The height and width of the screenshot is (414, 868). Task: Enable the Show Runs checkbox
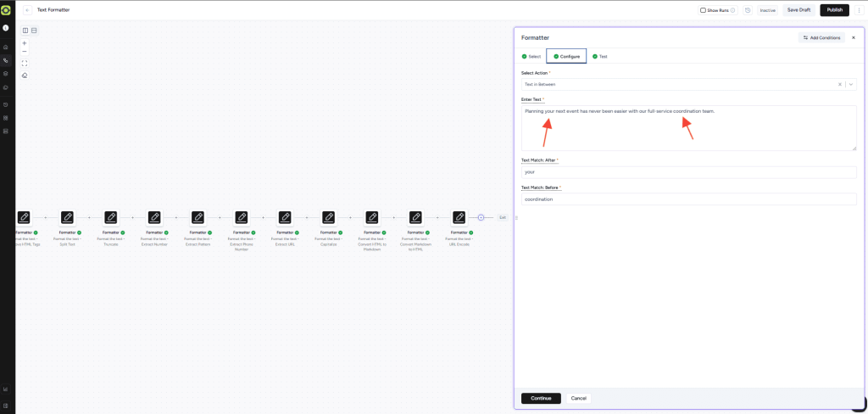703,10
